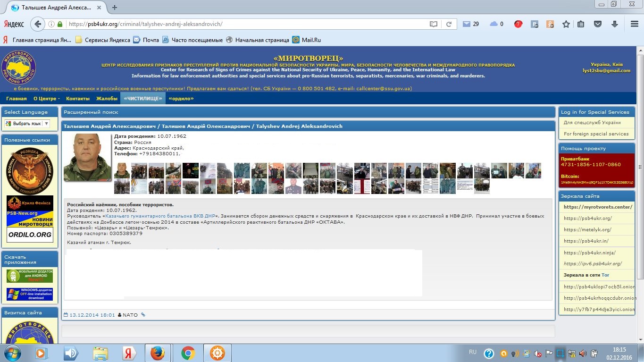Open the Часто посещаемые bookmark
The height and width of the screenshot is (362, 644).
(x=192, y=40)
